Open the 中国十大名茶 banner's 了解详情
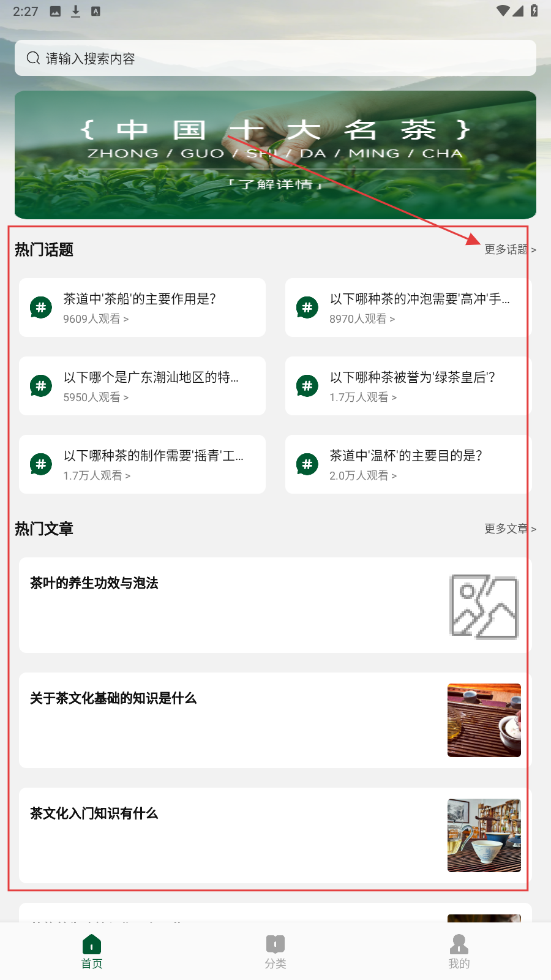The image size is (551, 980). (x=275, y=184)
